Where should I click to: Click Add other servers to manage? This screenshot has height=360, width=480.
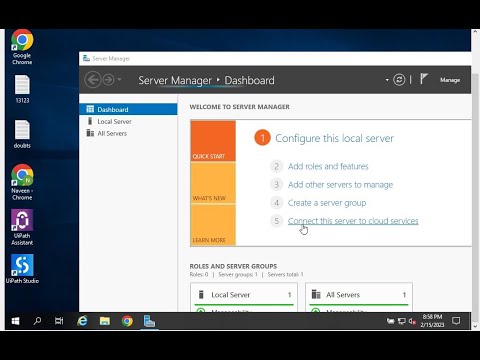pyautogui.click(x=340, y=185)
